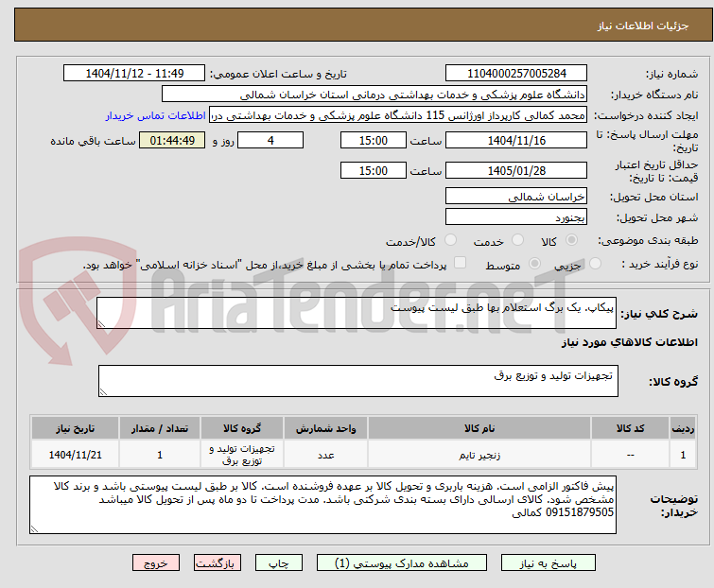Click the گروه کالا text area

coord(358,381)
